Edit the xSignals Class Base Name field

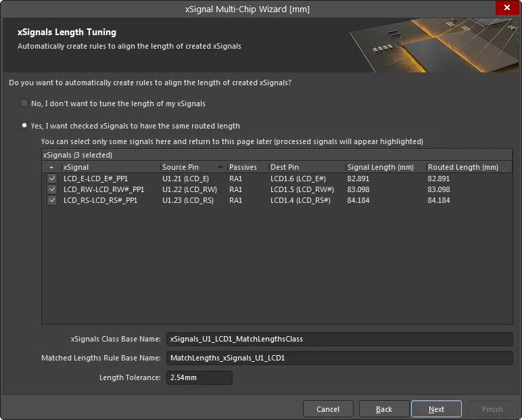(339, 339)
